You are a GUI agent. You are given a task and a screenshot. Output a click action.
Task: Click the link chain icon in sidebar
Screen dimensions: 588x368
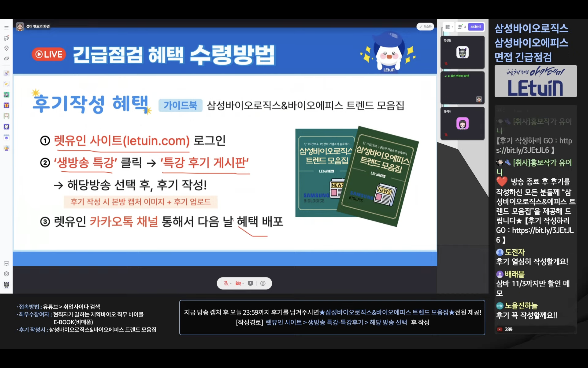7,58
